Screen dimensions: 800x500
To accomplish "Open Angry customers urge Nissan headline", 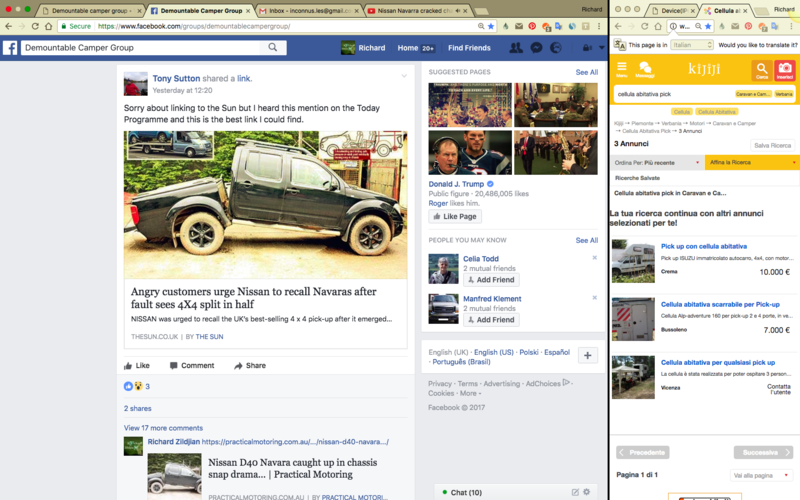I will coord(254,297).
